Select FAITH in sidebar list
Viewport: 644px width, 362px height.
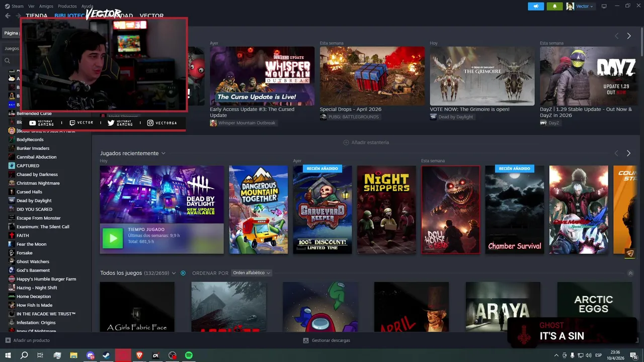click(x=23, y=235)
